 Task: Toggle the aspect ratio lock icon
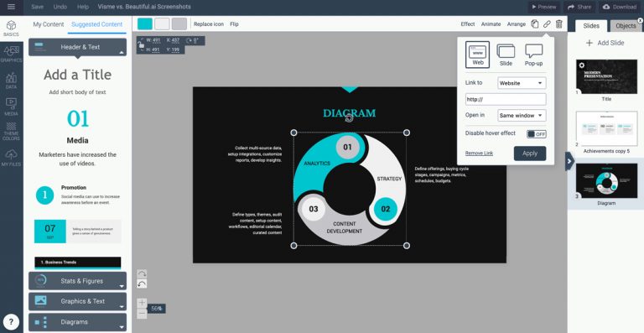click(x=141, y=44)
